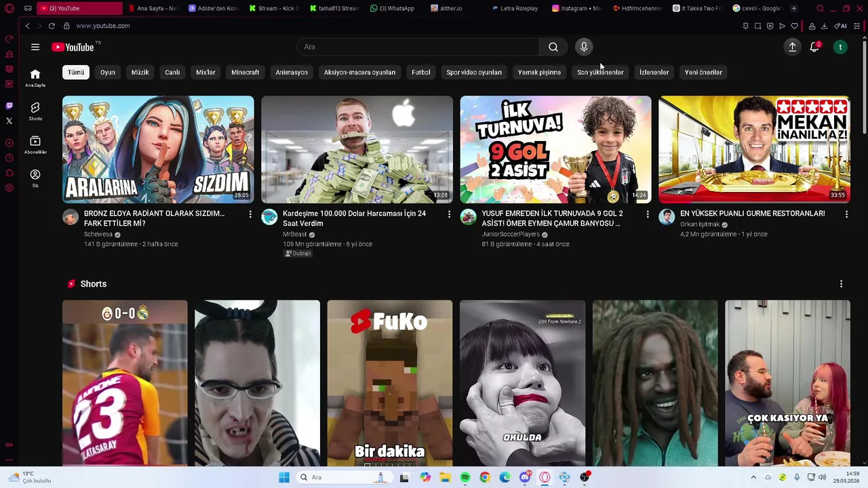The width and height of the screenshot is (868, 488).
Task: Select the Canlı filter chip
Action: click(172, 73)
